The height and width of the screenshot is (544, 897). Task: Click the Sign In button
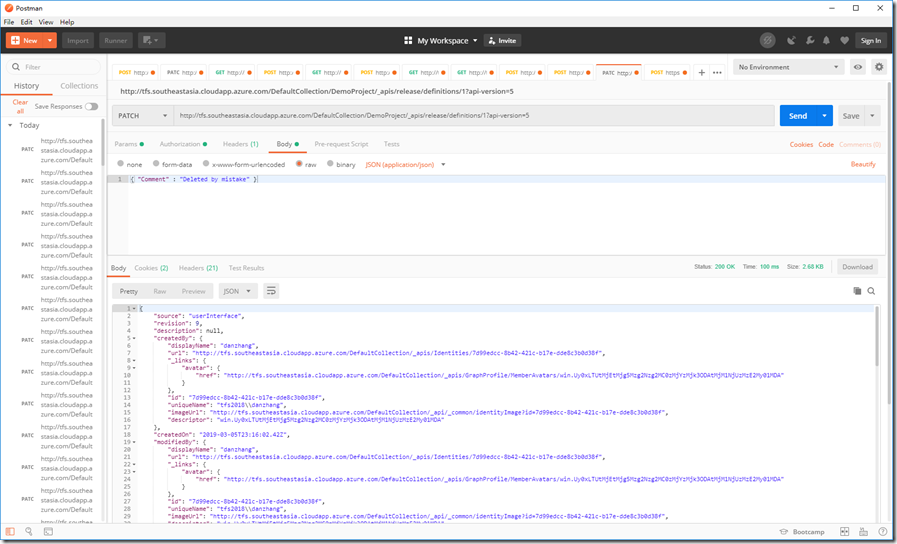pyautogui.click(x=871, y=41)
